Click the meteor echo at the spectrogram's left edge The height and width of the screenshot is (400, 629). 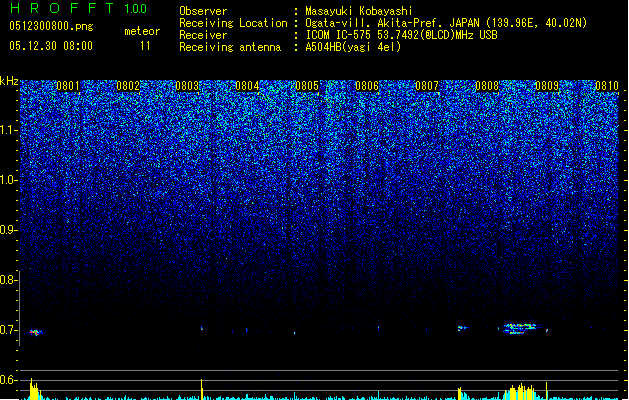(x=35, y=332)
